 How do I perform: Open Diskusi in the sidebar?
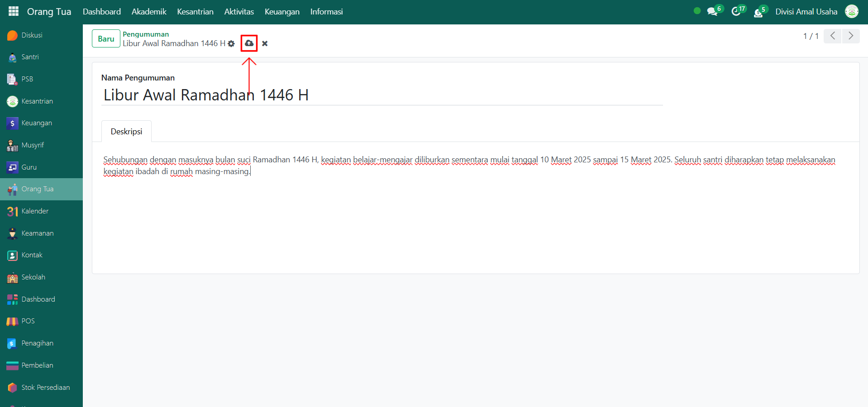32,35
